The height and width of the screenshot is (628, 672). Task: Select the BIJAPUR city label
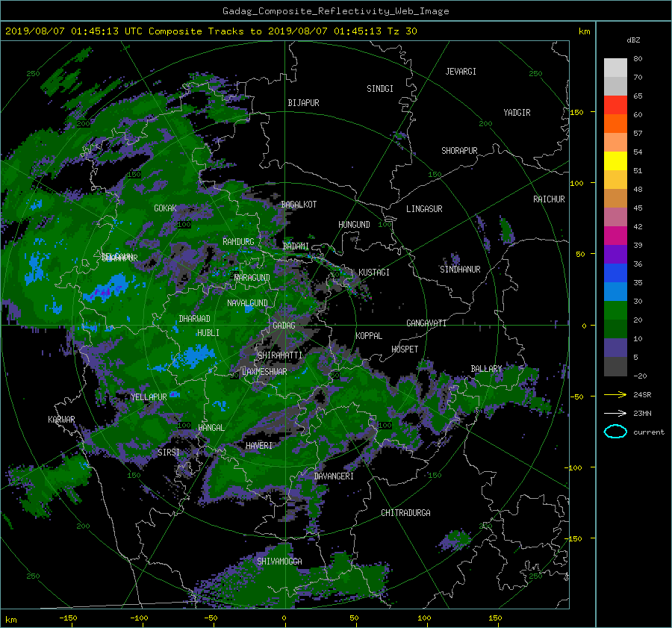(x=303, y=103)
